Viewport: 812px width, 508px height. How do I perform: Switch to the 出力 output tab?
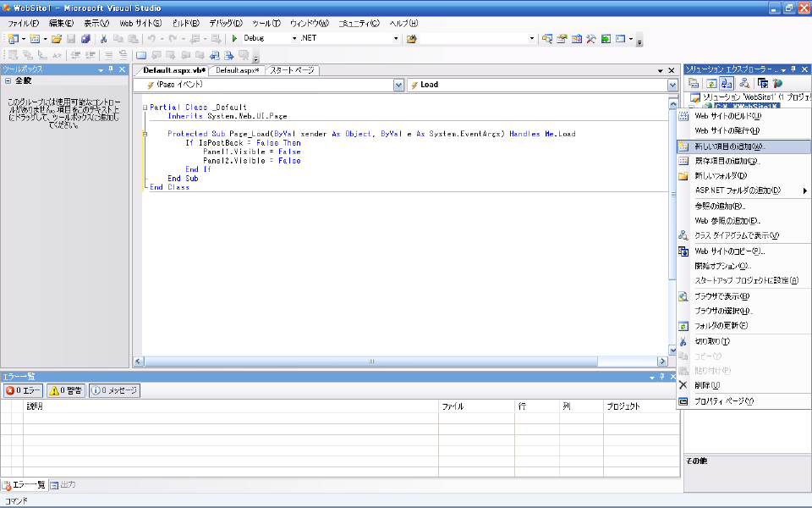pyautogui.click(x=63, y=485)
